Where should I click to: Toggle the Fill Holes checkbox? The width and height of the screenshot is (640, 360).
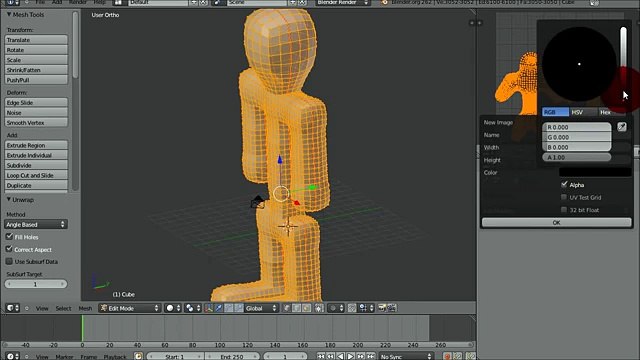tap(9, 237)
